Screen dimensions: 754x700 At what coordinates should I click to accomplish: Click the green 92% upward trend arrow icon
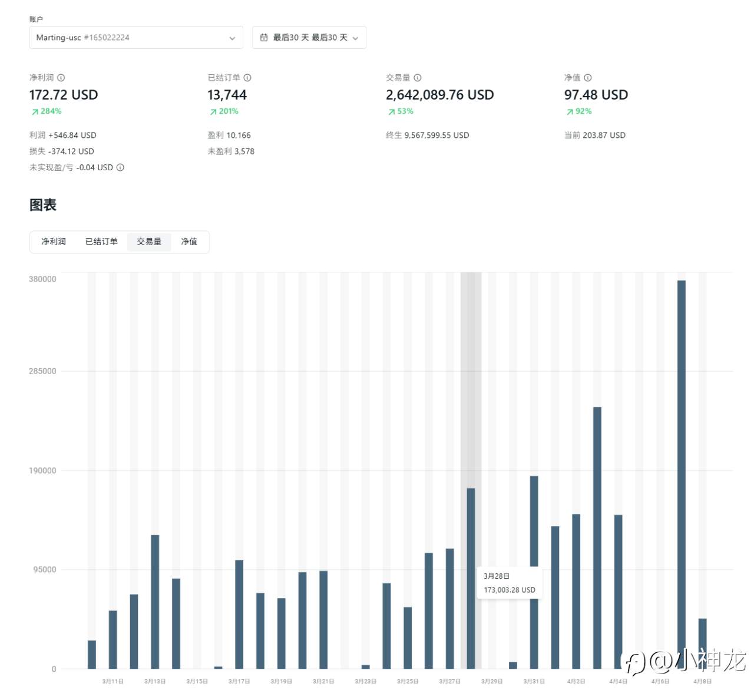coord(570,111)
